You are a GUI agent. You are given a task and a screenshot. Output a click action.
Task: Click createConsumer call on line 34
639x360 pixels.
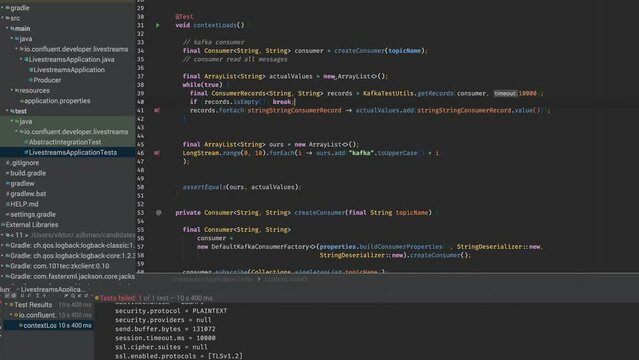(359, 51)
